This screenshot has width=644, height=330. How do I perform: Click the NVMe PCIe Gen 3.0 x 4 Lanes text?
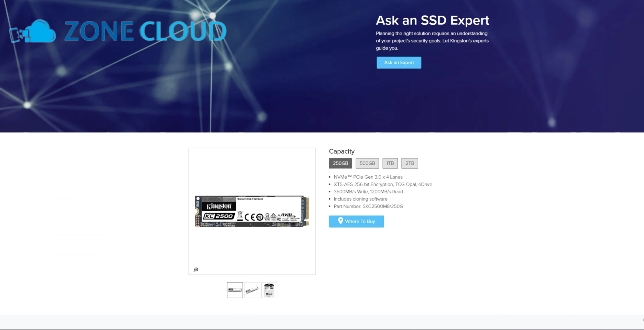tap(368, 177)
